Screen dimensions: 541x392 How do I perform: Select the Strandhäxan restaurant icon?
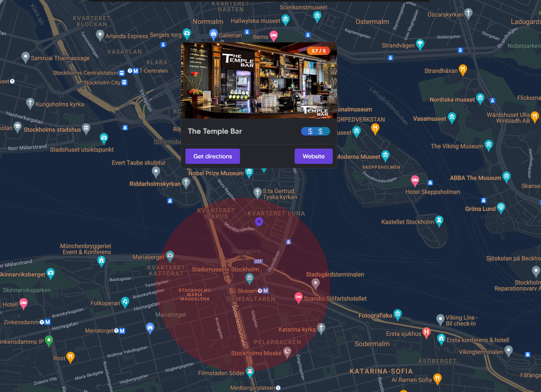[463, 70]
